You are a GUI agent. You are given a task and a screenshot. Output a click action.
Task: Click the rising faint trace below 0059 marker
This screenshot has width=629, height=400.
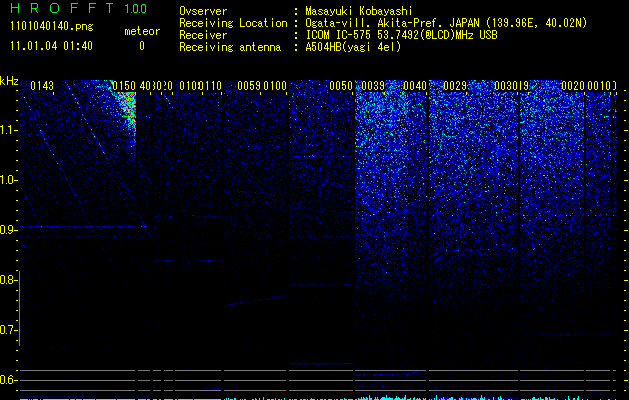click(x=255, y=301)
